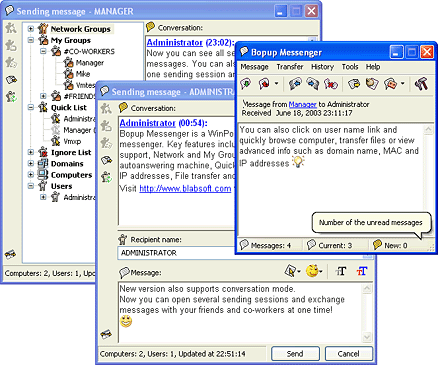Expand the #FRIENDS group
This screenshot has width=438, height=365.
[43, 96]
